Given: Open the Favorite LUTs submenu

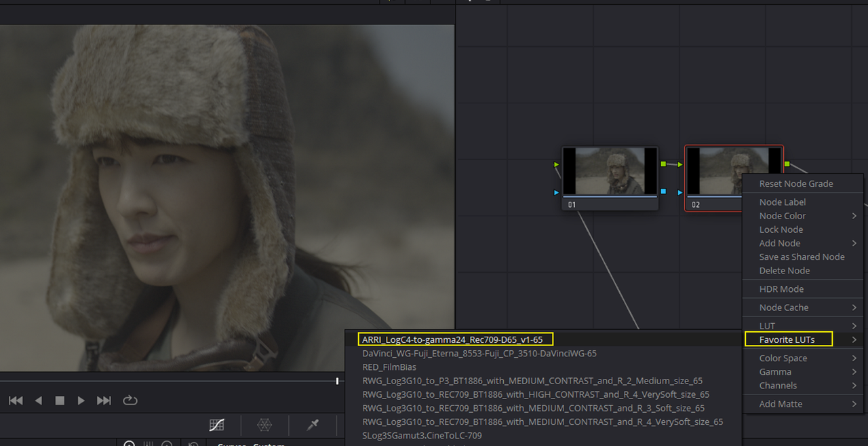Looking at the screenshot, I should click(x=804, y=339).
